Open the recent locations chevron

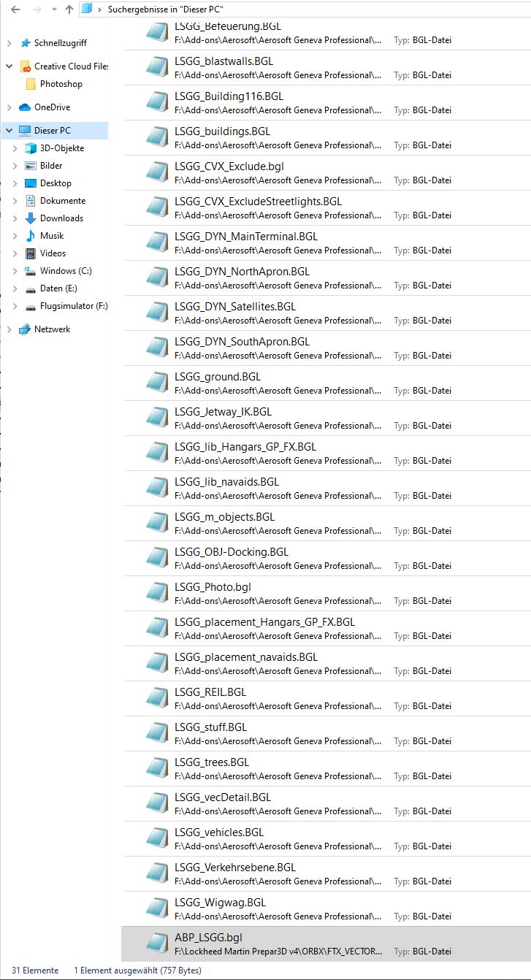[53, 9]
